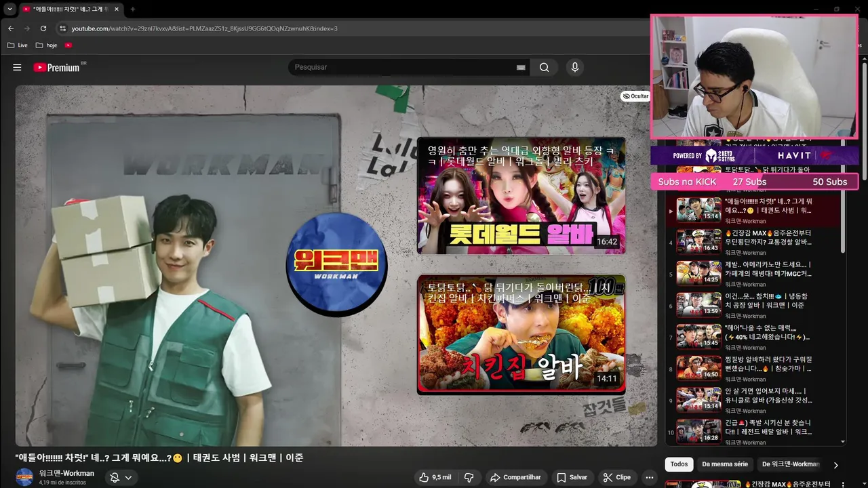
Task: Play playlist item 7 40% video thumbnail
Action: pyautogui.click(x=698, y=336)
